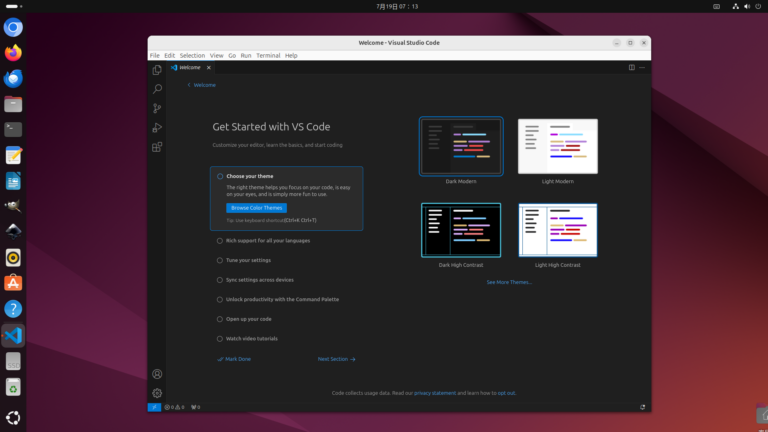Click errors and warnings status bar item
Viewport: 768px width, 432px height.
point(174,407)
